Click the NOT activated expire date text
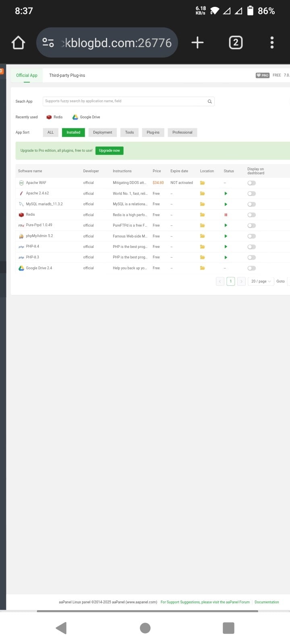Image resolution: width=290 pixels, height=644 pixels. coord(182,183)
